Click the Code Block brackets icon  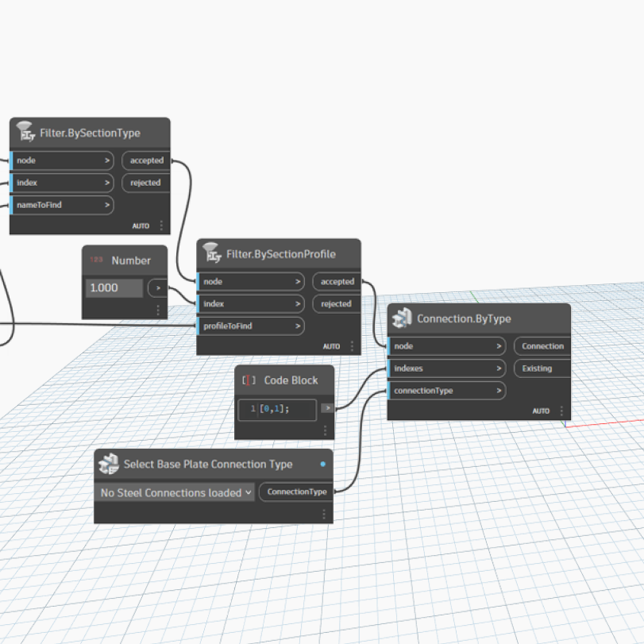click(x=249, y=380)
